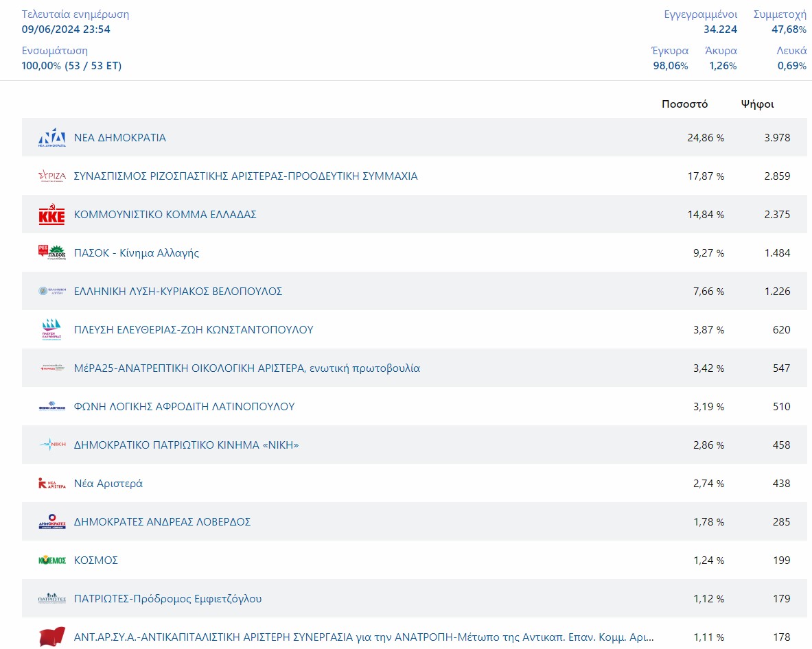Click the 3,19 % percentage value
This screenshot has height=649, width=812.
pos(709,406)
